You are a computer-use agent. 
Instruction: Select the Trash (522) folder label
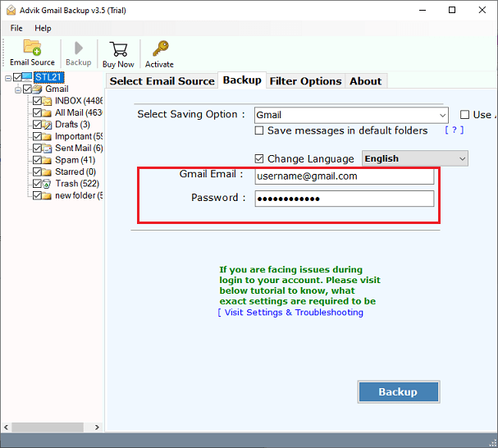click(77, 184)
